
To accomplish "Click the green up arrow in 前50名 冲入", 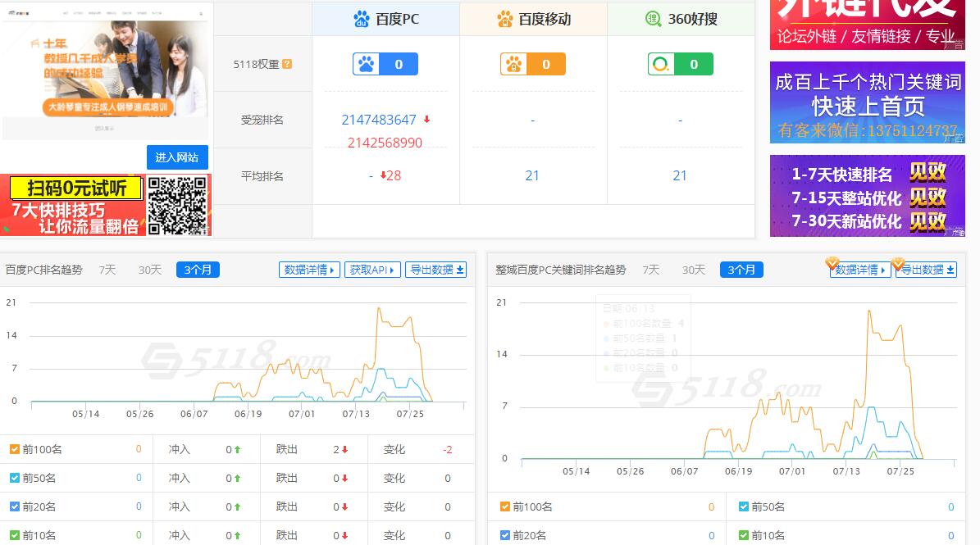I will pyautogui.click(x=238, y=478).
